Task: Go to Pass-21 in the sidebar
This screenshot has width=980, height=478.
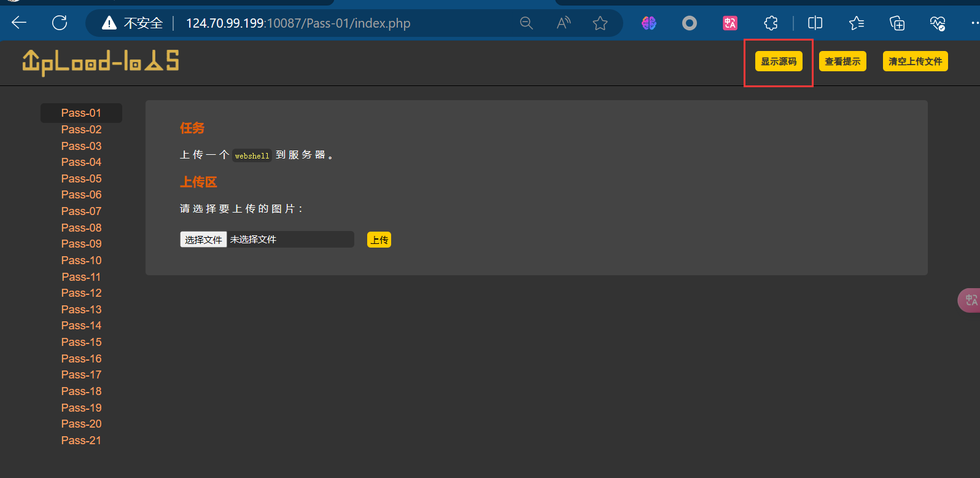Action: [x=81, y=441]
